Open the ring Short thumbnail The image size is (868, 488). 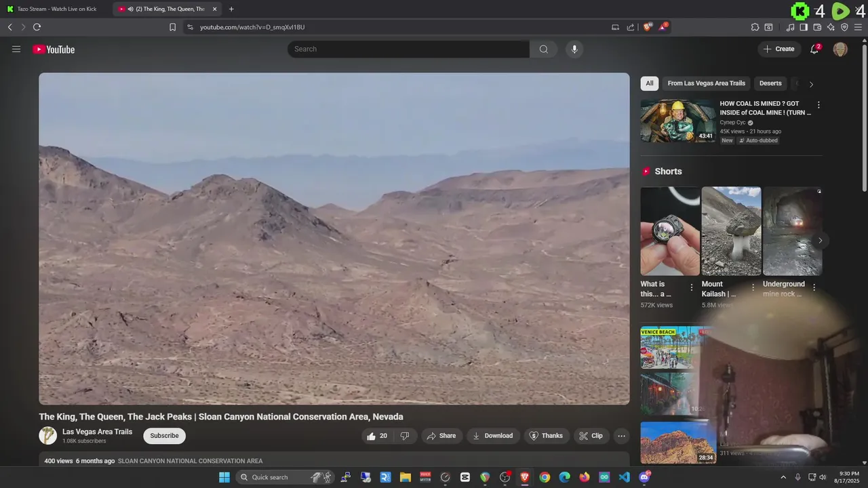[x=670, y=231]
